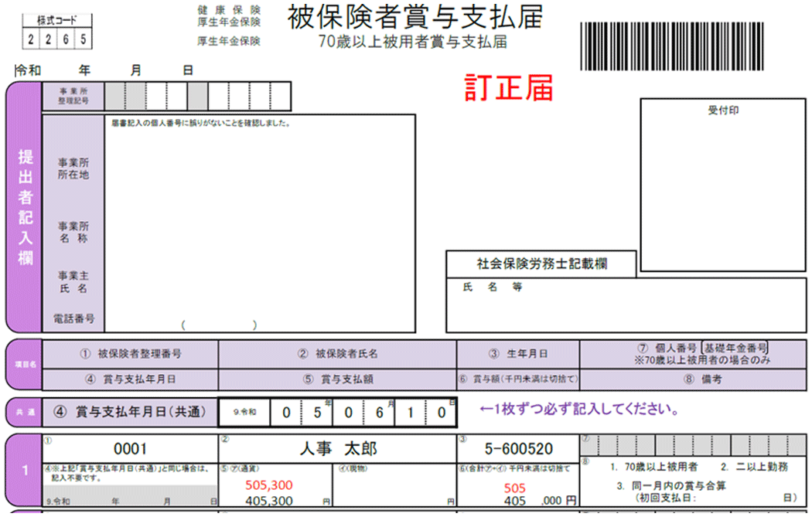Click the first 事業所整理記号 input cell

pos(115,97)
